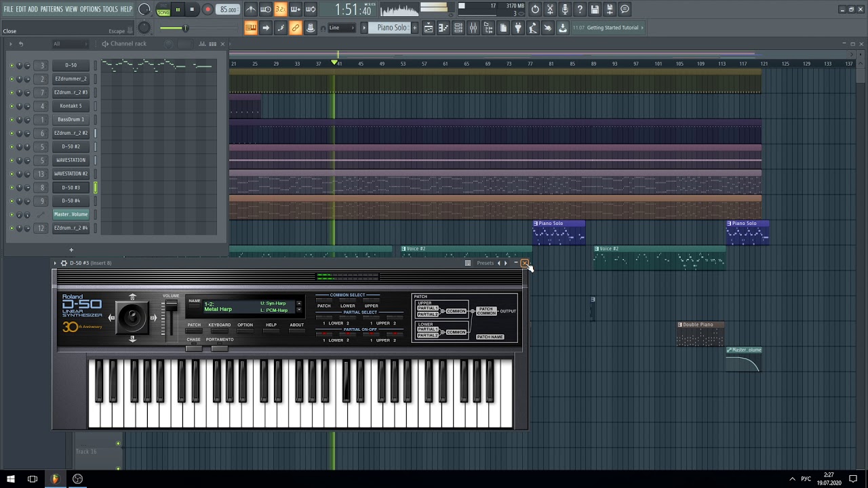Screen dimensions: 868x488
Task: Mute the EZdrummer_2 channel
Action: pyautogui.click(x=12, y=79)
